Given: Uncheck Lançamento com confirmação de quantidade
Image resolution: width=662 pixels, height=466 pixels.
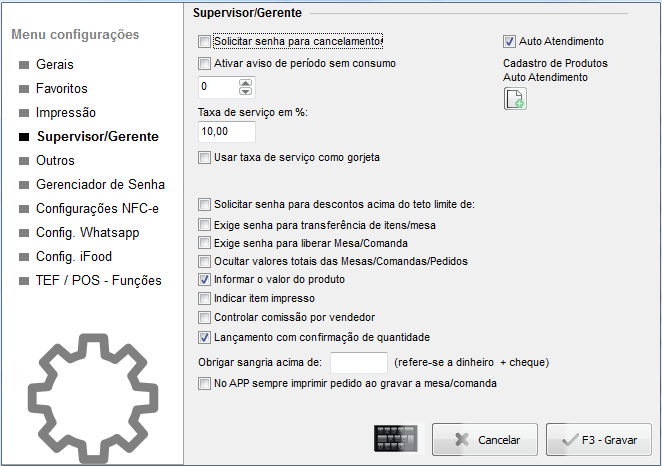Looking at the screenshot, I should (204, 337).
